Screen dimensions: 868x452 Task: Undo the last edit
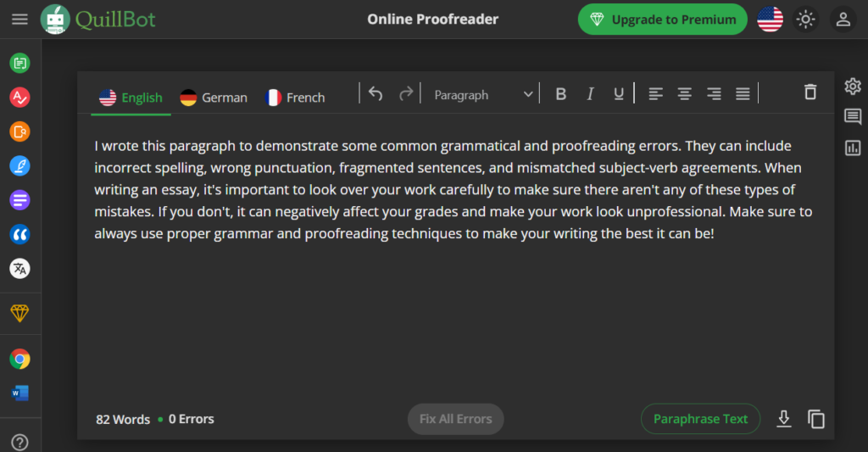click(376, 93)
